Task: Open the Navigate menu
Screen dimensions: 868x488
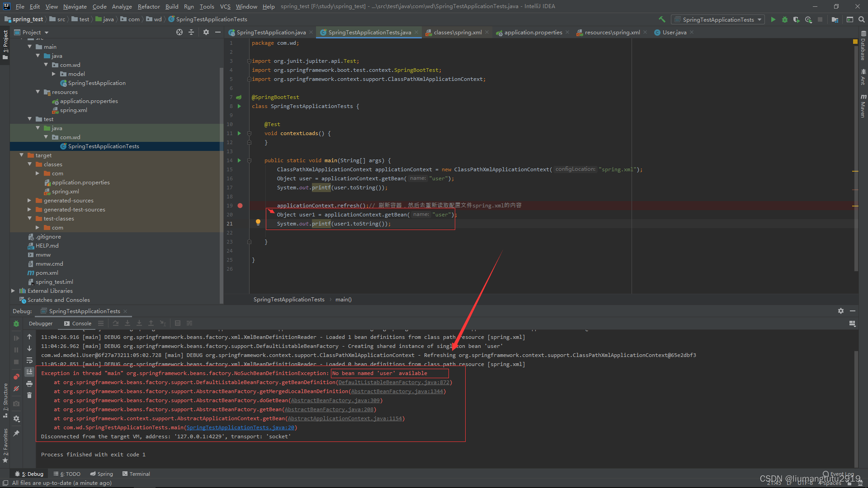Action: pyautogui.click(x=75, y=6)
